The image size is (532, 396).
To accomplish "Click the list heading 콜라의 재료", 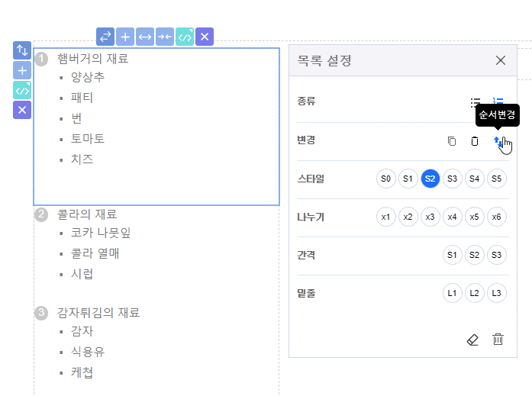I will (x=87, y=214).
